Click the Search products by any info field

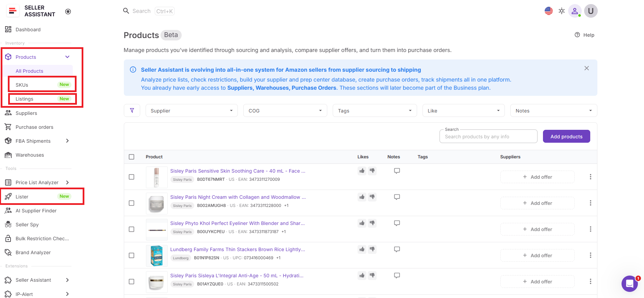point(488,136)
